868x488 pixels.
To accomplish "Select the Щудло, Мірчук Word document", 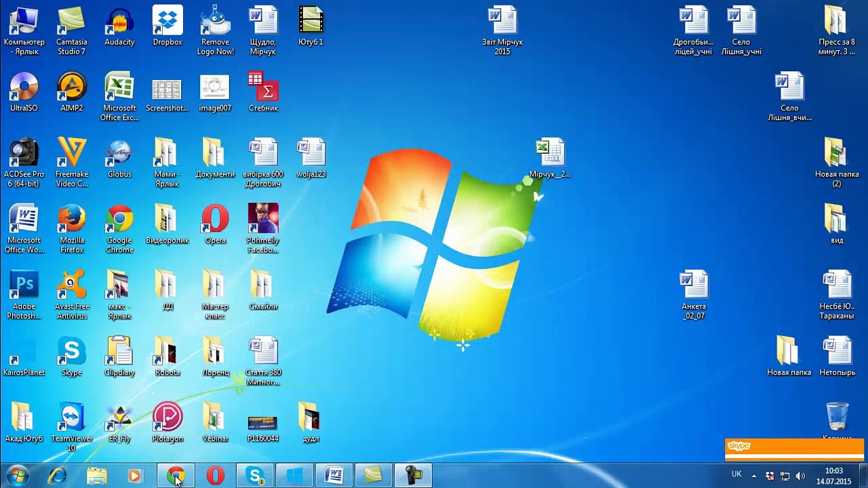I will [x=263, y=30].
